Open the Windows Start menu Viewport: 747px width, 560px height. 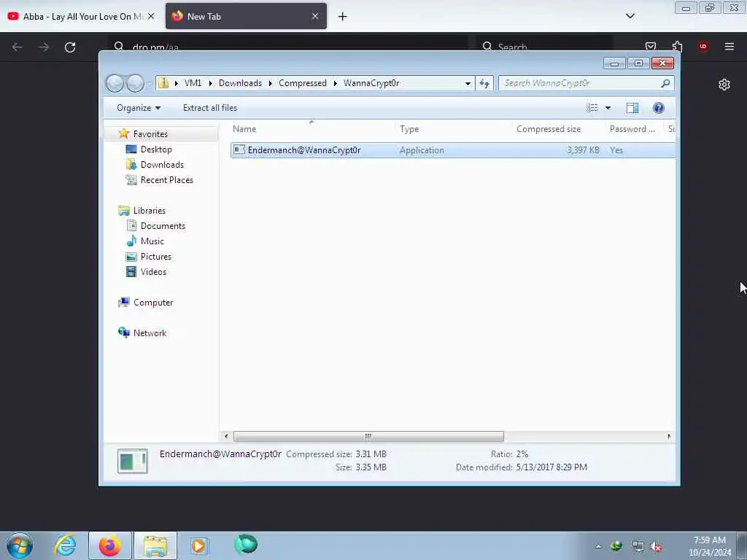20,545
